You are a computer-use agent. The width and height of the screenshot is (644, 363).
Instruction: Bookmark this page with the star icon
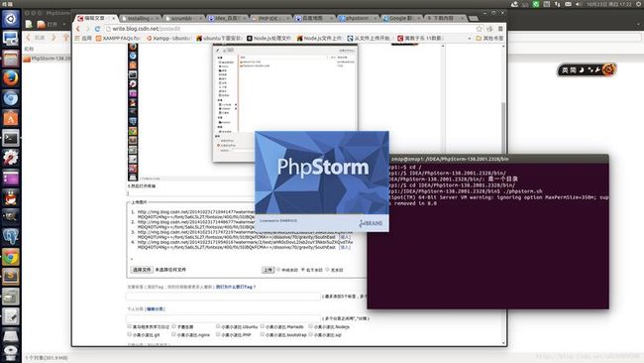pos(479,29)
